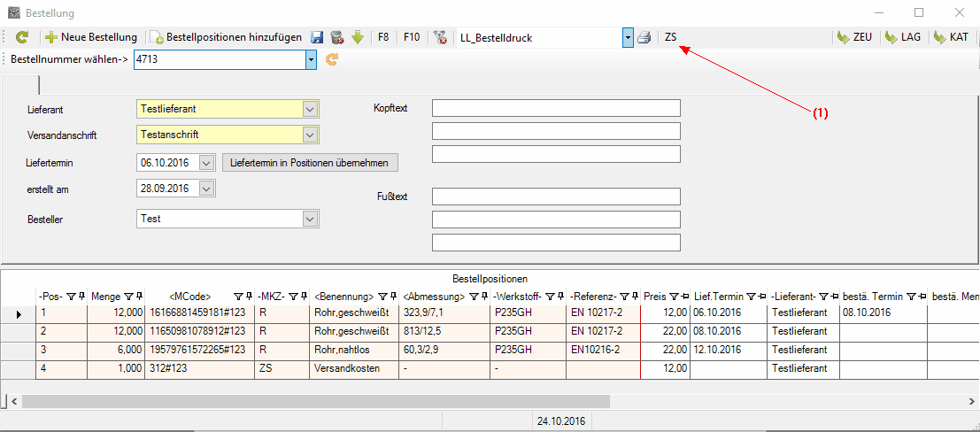Image resolution: width=980 pixels, height=432 pixels.
Task: Click the first Kopftext input field
Action: pos(555,108)
